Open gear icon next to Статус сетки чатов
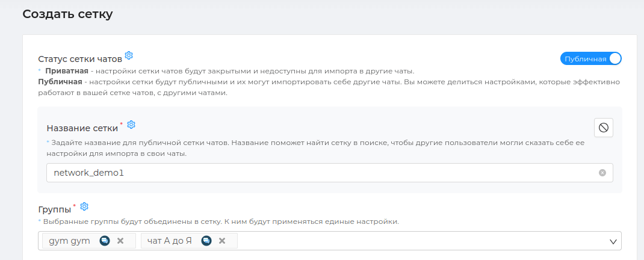The width and height of the screenshot is (644, 260). 129,55
